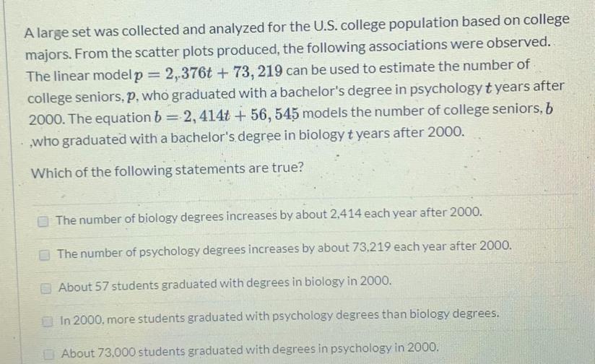Click the variable t after 'degree in psychology'
The width and height of the screenshot is (595, 364).
click(x=489, y=88)
